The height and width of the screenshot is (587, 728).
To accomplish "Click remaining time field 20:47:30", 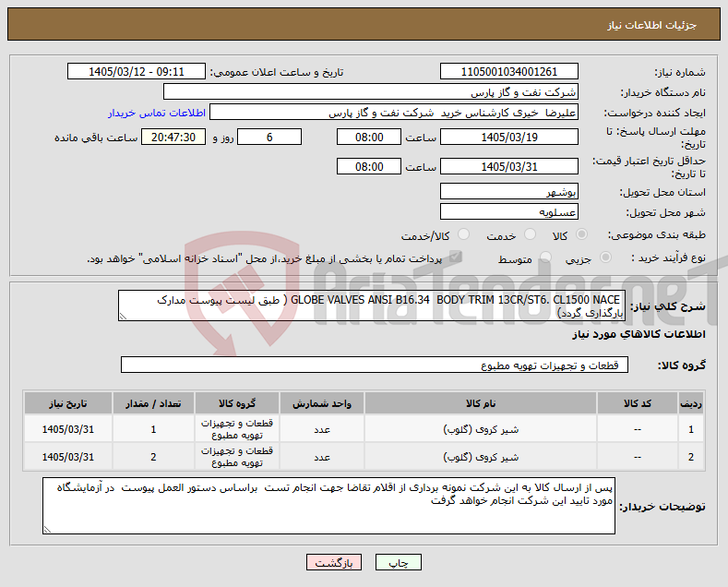I will pyautogui.click(x=173, y=137).
